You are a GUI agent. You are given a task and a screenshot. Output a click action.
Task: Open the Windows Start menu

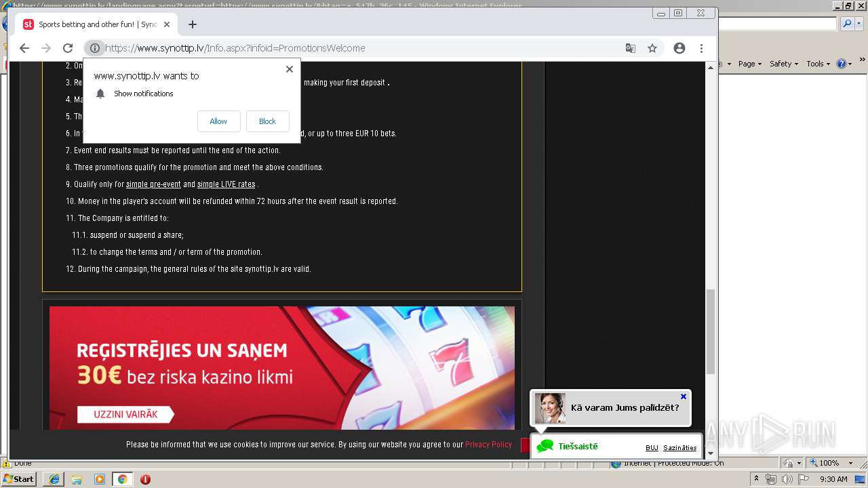(x=18, y=479)
